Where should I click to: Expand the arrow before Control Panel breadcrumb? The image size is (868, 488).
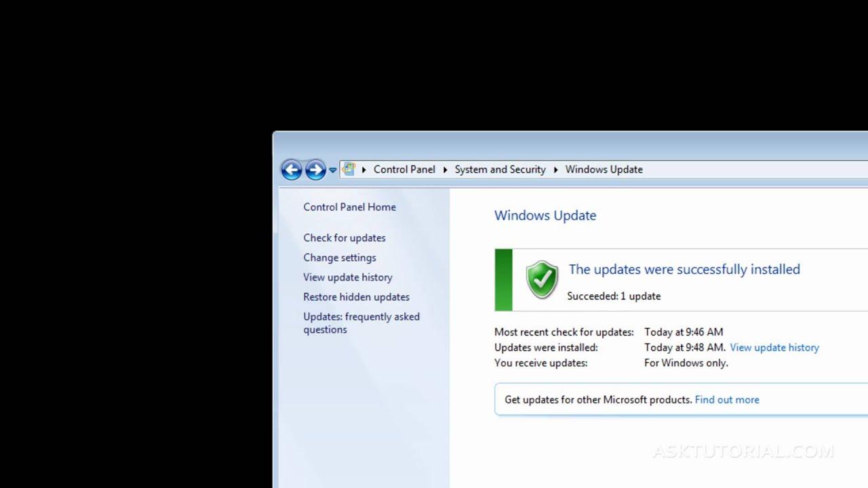364,170
